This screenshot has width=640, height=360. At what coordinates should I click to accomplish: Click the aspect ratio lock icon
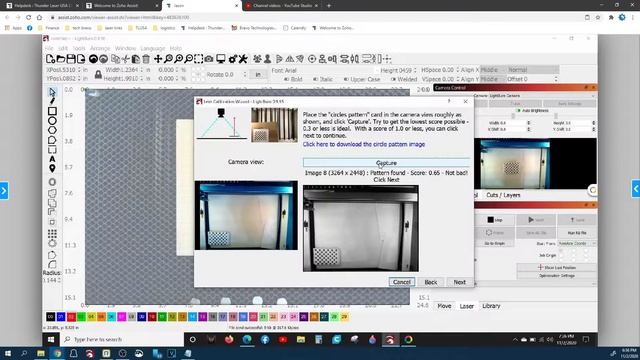tap(98, 74)
